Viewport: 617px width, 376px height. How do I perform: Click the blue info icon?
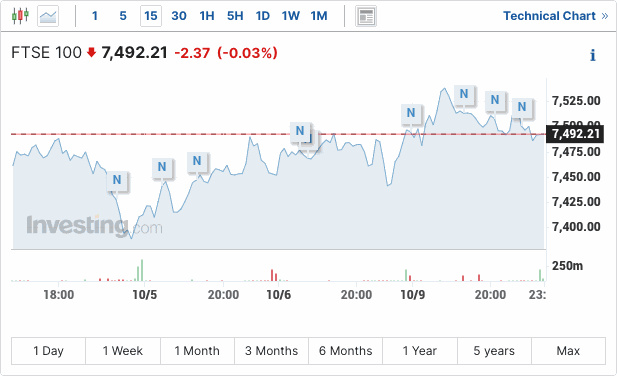pyautogui.click(x=593, y=55)
